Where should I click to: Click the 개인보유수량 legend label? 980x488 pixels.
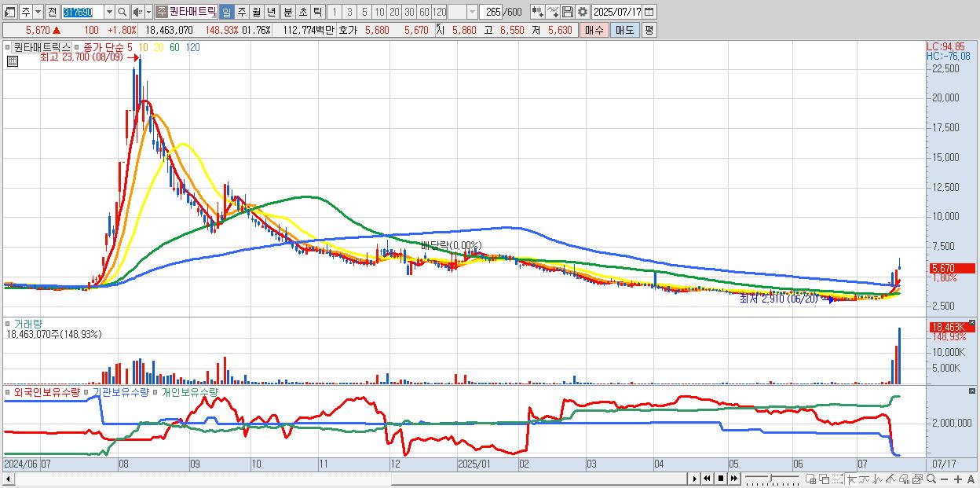pyautogui.click(x=189, y=391)
